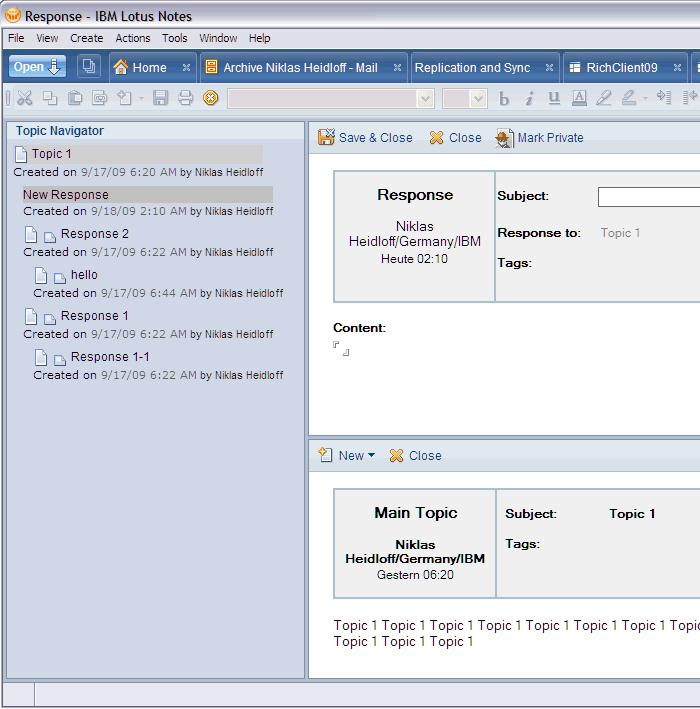
Task: Click the Copy toolbar icon
Action: click(x=50, y=98)
